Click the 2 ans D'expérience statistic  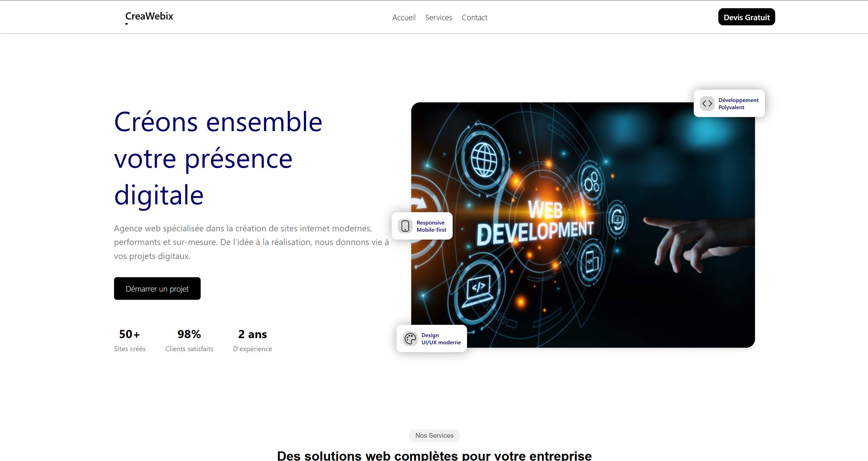click(252, 341)
